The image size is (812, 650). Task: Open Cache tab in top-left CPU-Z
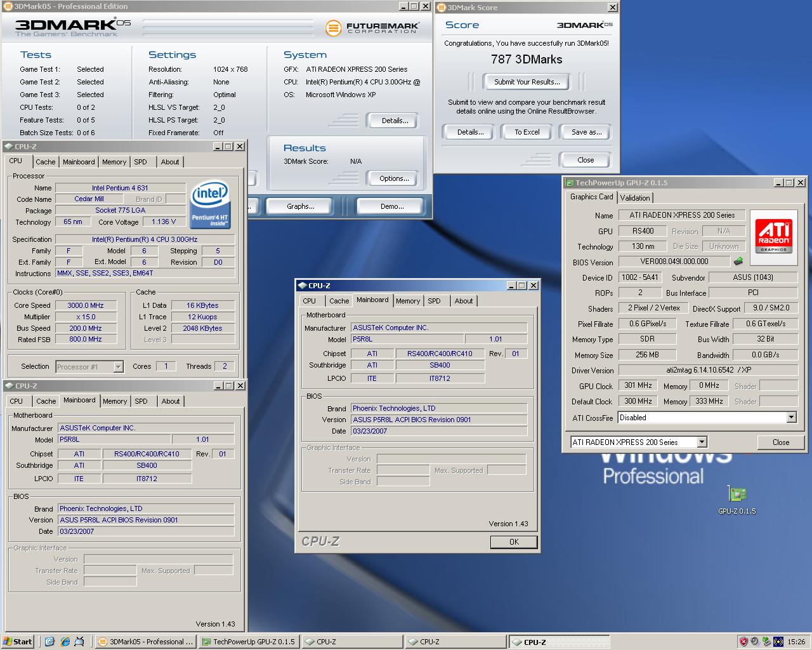(46, 162)
